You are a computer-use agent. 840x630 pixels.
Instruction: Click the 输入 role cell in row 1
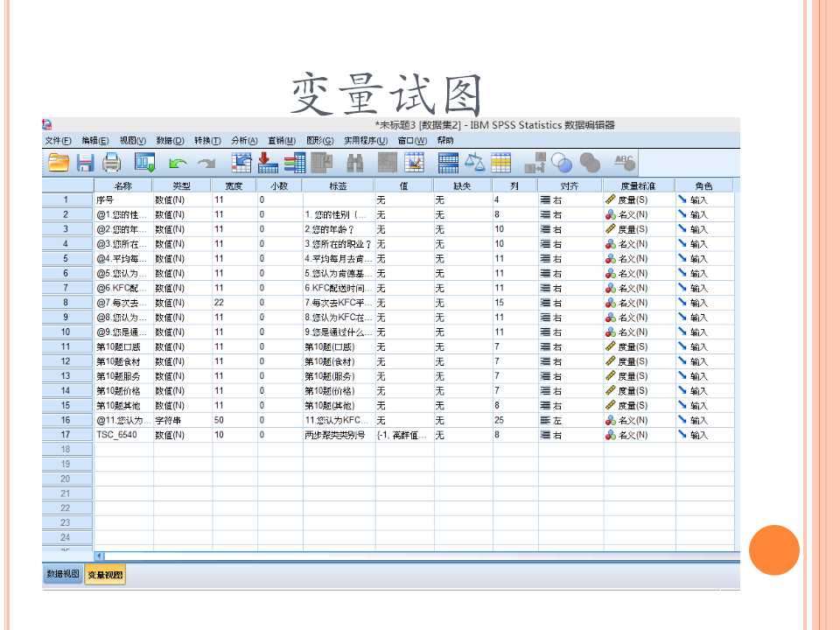pos(703,199)
